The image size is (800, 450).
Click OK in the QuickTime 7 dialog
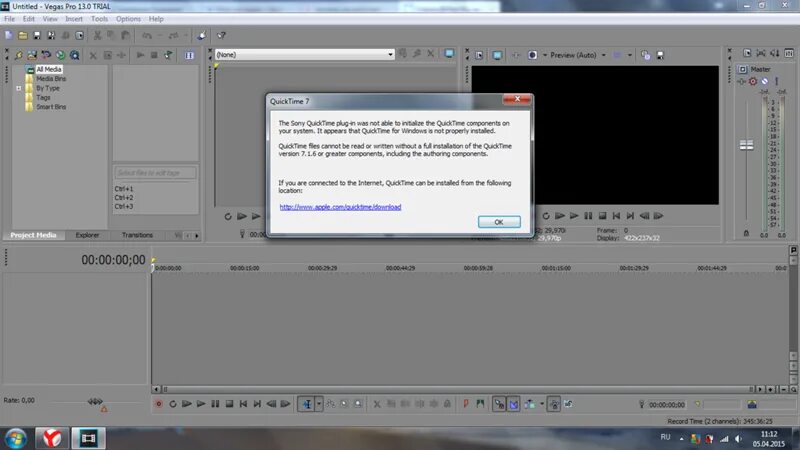pos(499,222)
